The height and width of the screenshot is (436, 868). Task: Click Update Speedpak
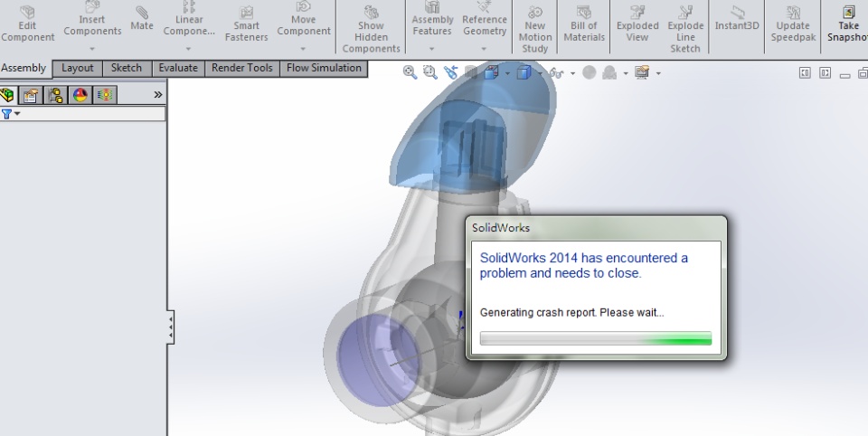point(793,24)
